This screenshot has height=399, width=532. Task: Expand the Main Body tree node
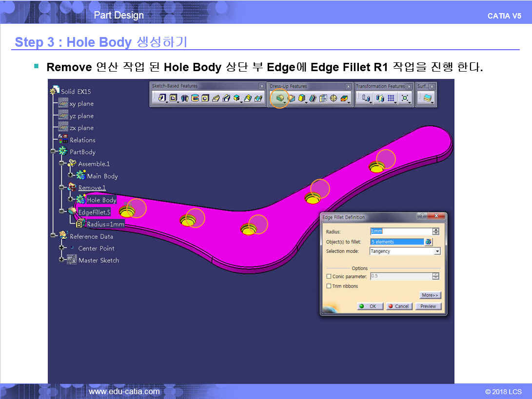(x=70, y=175)
